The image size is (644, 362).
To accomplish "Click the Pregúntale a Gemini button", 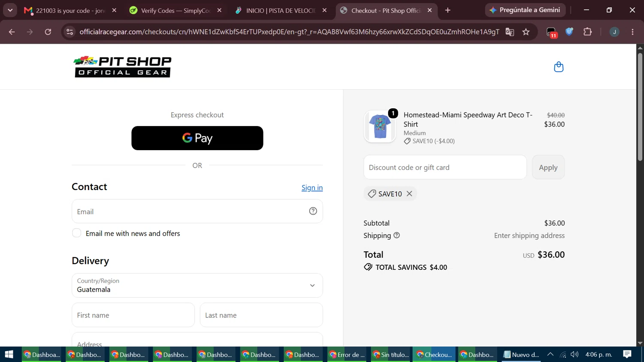I will coord(525,10).
